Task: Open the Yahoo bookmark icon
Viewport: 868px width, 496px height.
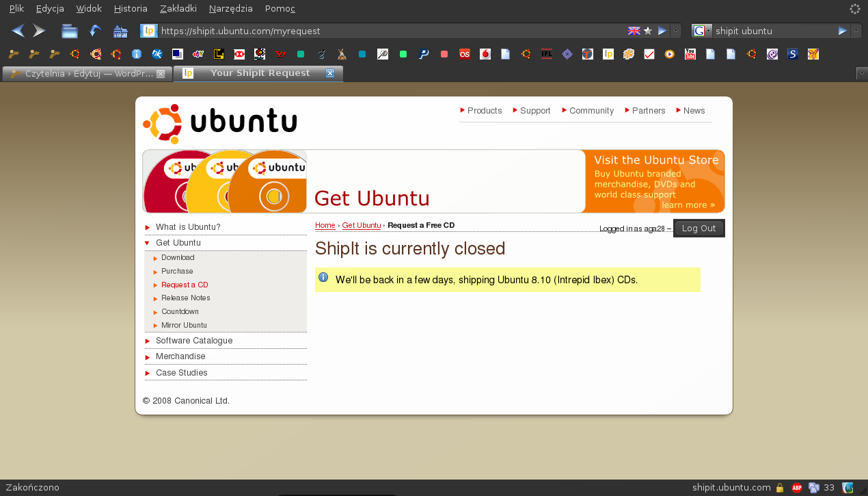Action: [280, 54]
